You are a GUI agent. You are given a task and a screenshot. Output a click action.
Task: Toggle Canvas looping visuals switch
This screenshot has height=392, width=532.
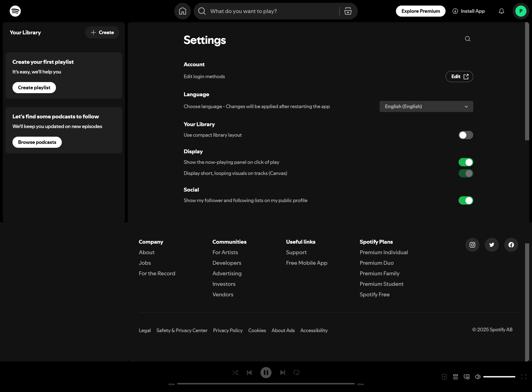click(x=466, y=173)
